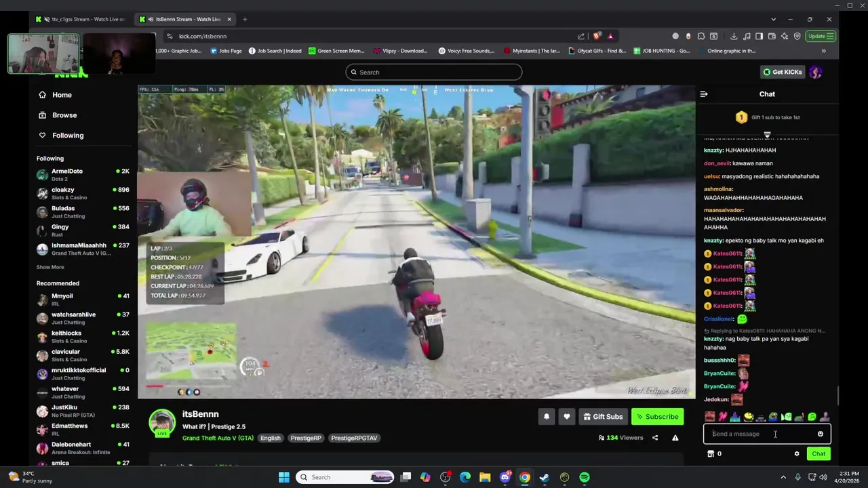This screenshot has height=488, width=868.
Task: Expand the hidden bookmarks chevron
Action: click(824, 51)
